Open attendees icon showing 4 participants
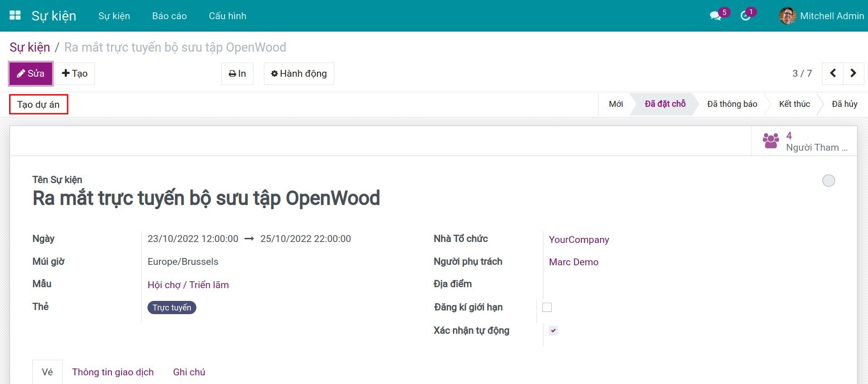Image resolution: width=868 pixels, height=384 pixels. tap(771, 141)
